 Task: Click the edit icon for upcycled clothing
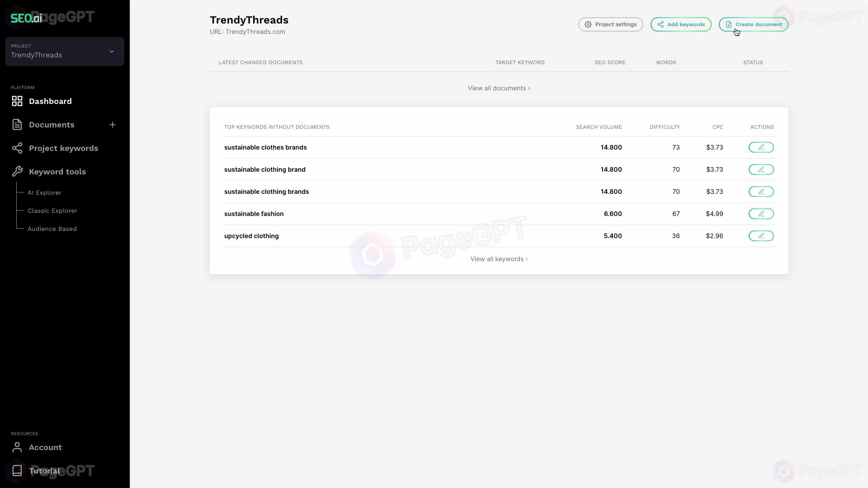point(761,236)
